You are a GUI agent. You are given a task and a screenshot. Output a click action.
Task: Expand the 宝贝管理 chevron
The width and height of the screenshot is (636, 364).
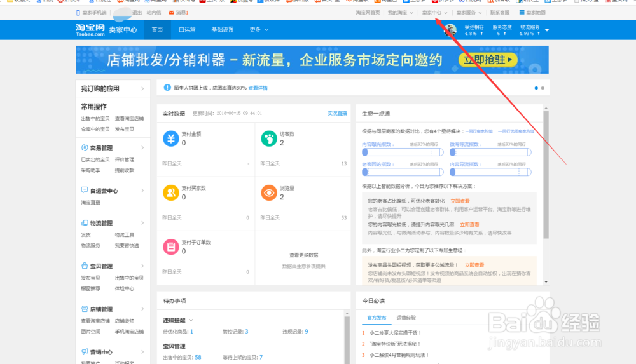pyautogui.click(x=142, y=266)
